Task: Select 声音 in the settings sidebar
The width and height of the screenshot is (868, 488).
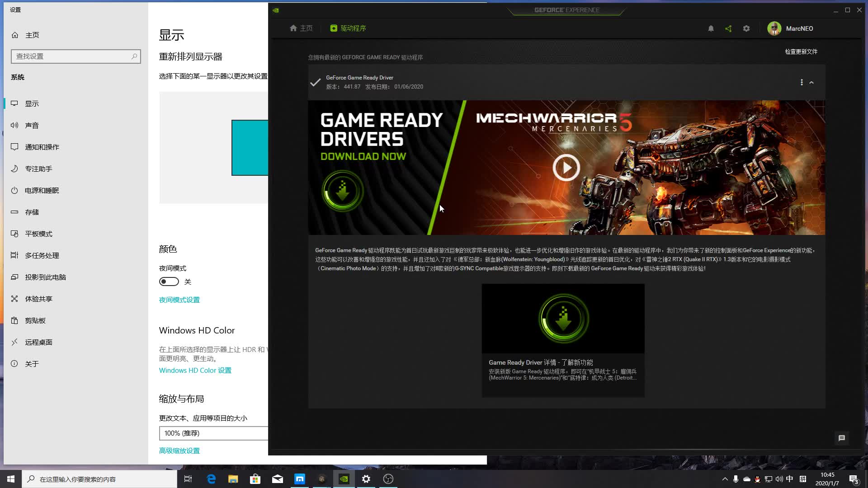Action: coord(32,125)
